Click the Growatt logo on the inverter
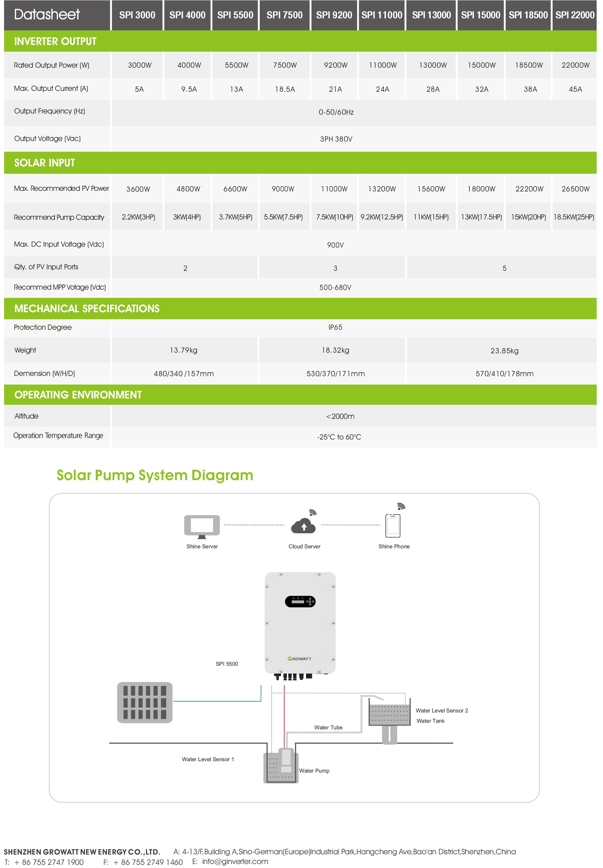 tap(299, 659)
